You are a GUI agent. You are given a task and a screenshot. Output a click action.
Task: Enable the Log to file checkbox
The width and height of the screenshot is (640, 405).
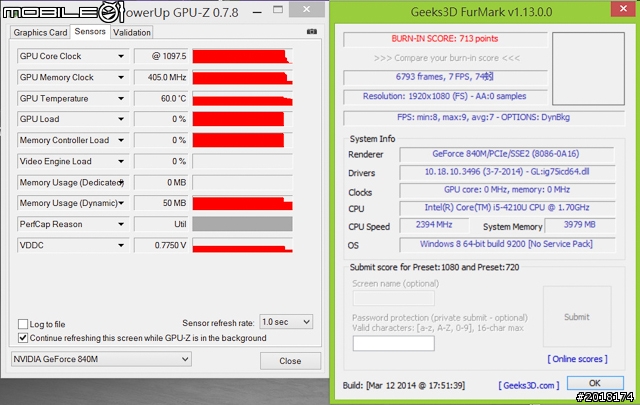(x=23, y=324)
